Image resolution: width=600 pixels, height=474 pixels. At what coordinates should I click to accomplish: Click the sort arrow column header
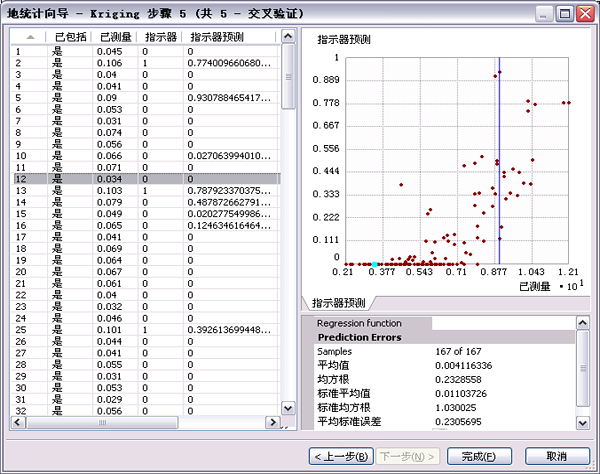30,36
